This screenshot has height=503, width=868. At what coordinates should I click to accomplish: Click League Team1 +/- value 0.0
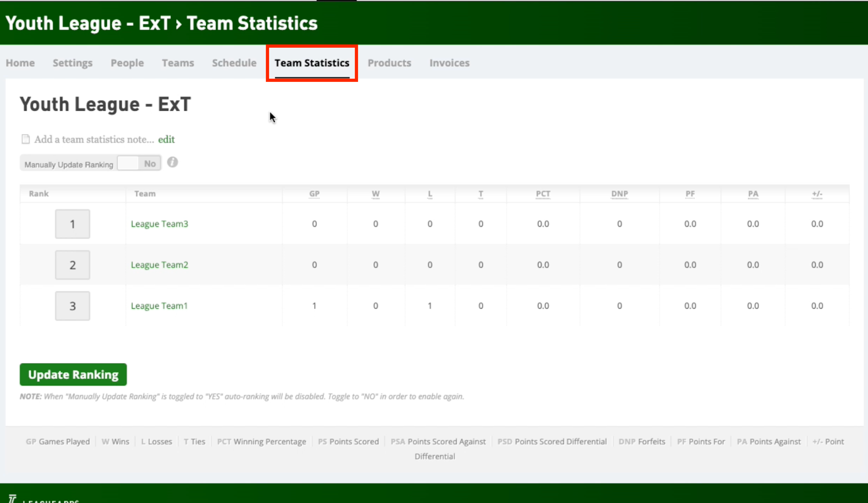tap(817, 306)
